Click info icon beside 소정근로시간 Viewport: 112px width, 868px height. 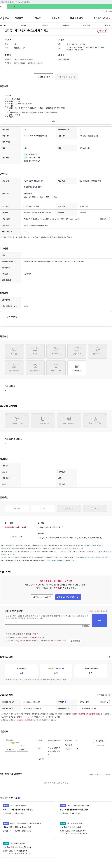pyautogui.click(x=36, y=187)
